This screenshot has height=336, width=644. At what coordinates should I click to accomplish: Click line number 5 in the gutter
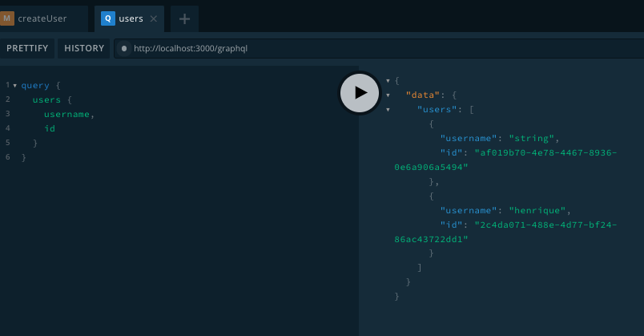click(8, 143)
